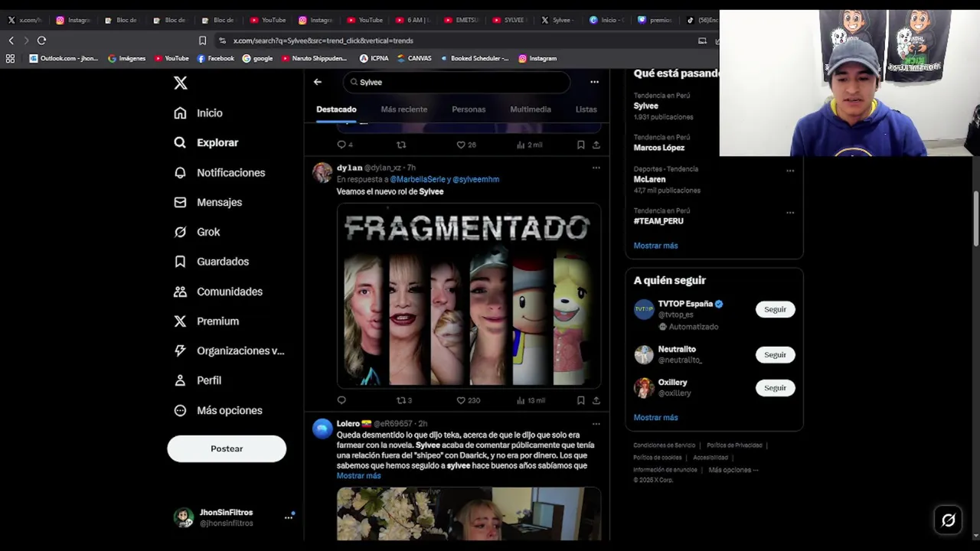This screenshot has width=980, height=551.
Task: Open YouTube bookmark in bookmarks bar
Action: click(x=171, y=58)
